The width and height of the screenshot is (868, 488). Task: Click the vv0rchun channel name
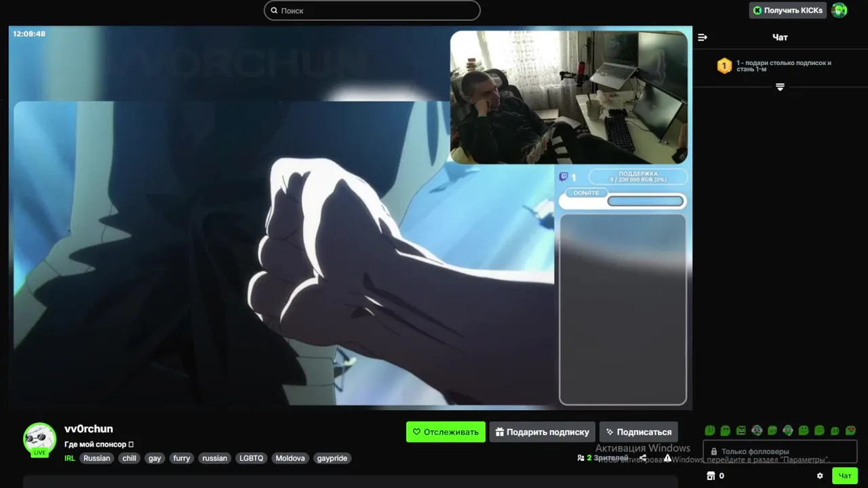click(x=89, y=429)
